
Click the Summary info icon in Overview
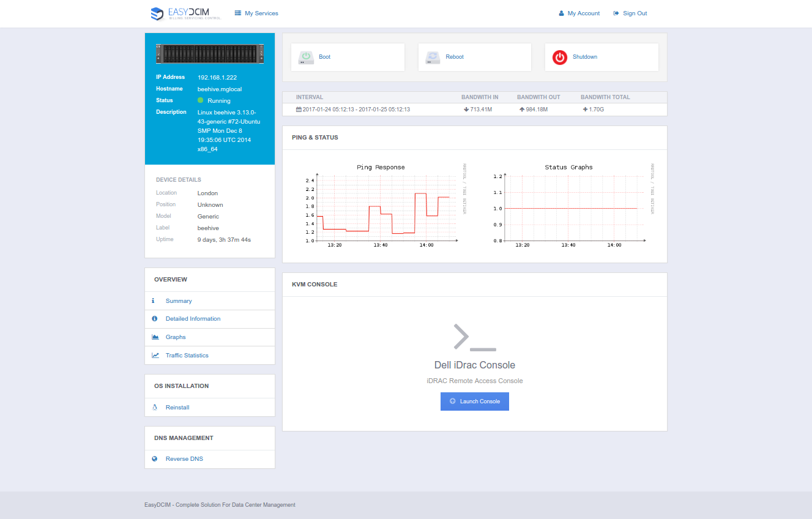[x=153, y=301]
